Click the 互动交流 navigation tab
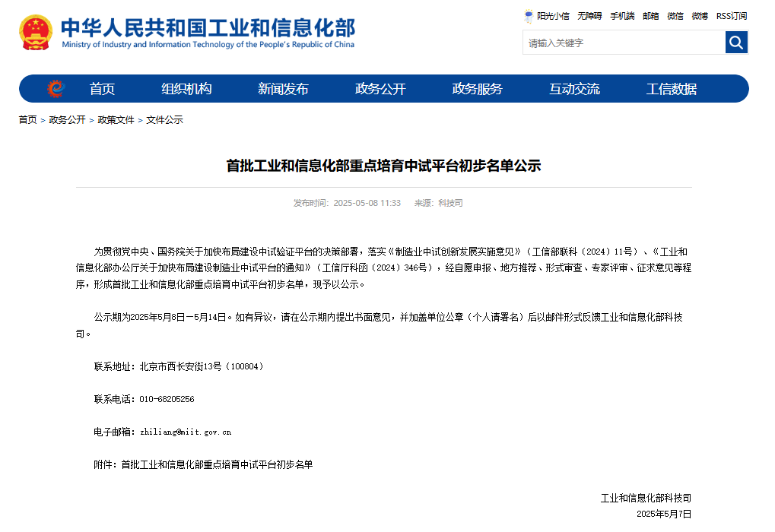 pyautogui.click(x=575, y=88)
